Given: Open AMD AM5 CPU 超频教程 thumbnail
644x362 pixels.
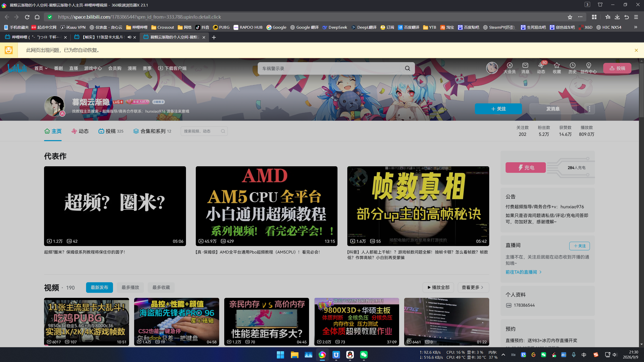Looking at the screenshot, I should (267, 206).
